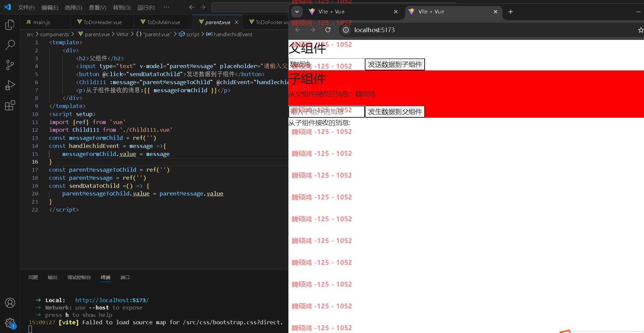The width and height of the screenshot is (644, 333).
Task: Open the Source Control view
Action: click(x=10, y=65)
